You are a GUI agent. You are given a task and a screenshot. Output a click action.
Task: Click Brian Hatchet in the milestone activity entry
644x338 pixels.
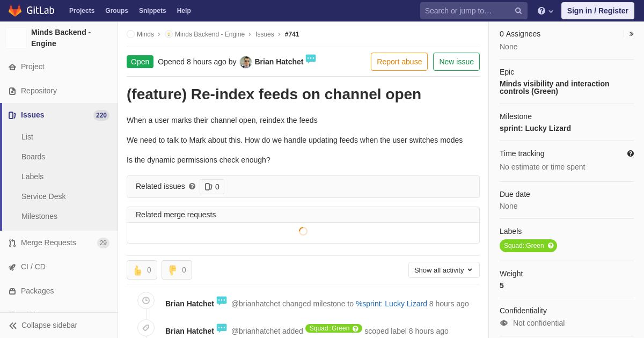pos(189,304)
